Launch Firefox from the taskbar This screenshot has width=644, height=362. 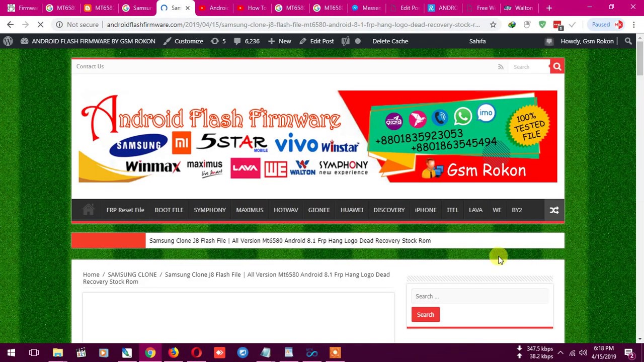click(173, 352)
